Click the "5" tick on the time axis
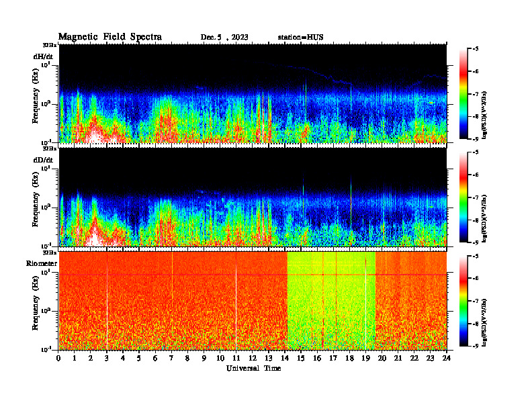Viewport: 532px width, 411px height. 139,358
